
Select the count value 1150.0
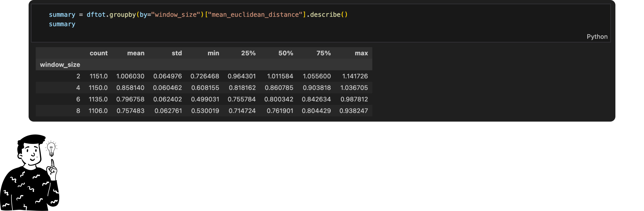[98, 88]
